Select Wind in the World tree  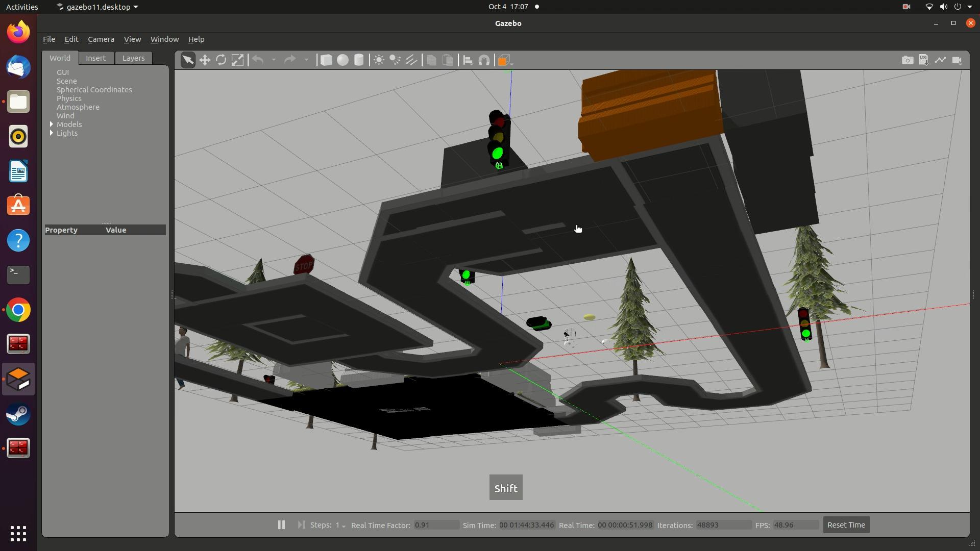[65, 116]
